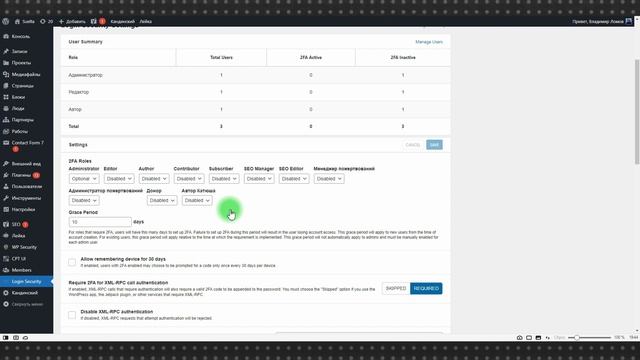
Task: Open the Кандинский sidebar menu item
Action: 27,293
